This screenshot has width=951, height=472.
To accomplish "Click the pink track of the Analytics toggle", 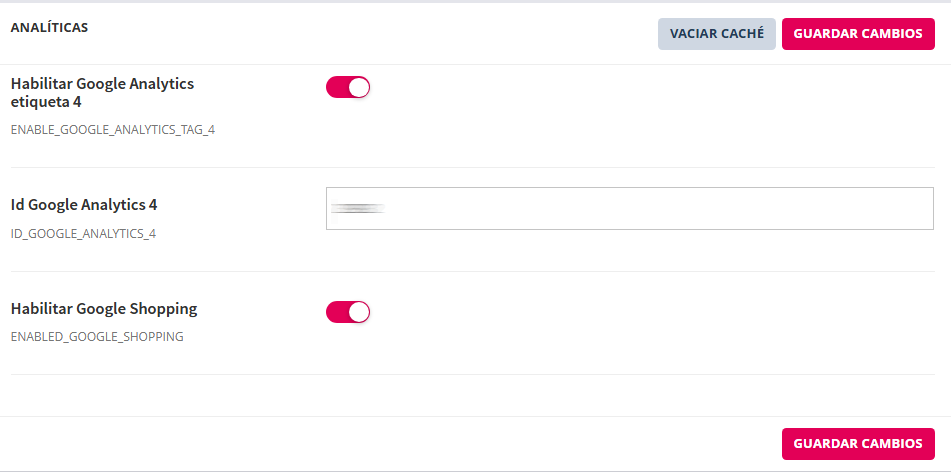I will click(x=337, y=87).
